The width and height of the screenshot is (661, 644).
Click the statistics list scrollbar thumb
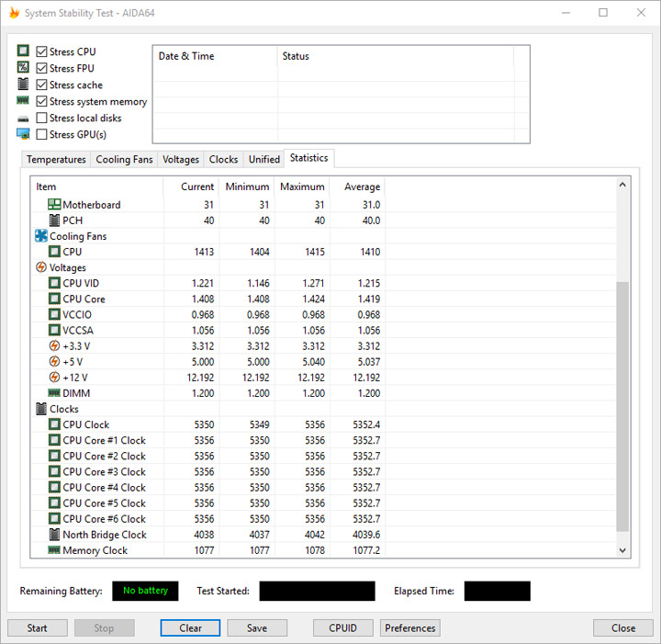622,407
